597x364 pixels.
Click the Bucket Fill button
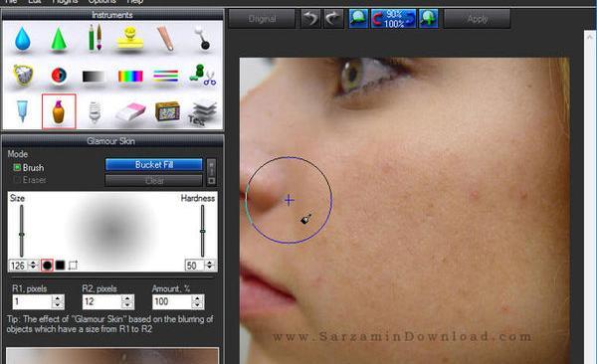(x=154, y=164)
